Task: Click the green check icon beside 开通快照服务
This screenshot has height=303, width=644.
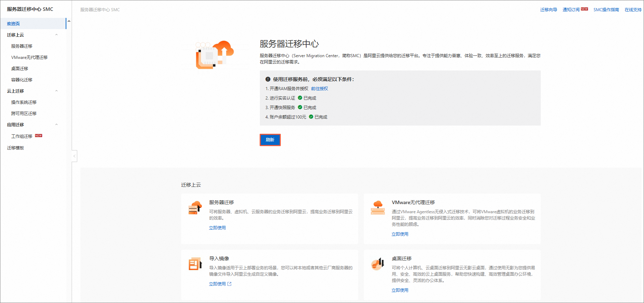Action: (x=300, y=107)
